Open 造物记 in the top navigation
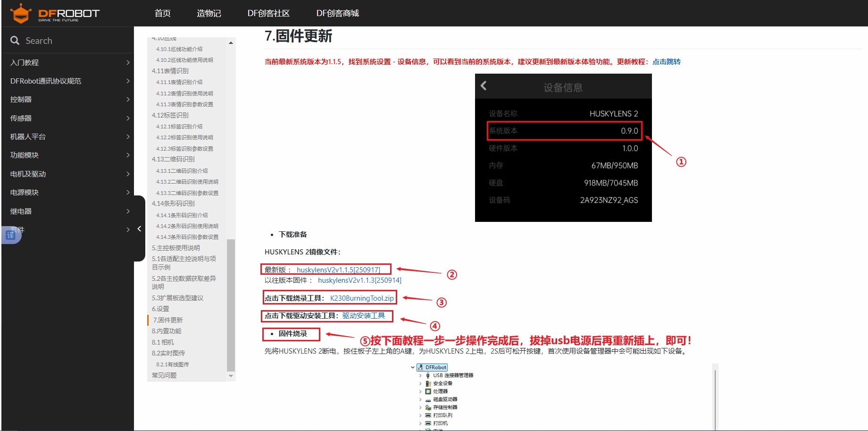This screenshot has height=431, width=868. tap(209, 13)
